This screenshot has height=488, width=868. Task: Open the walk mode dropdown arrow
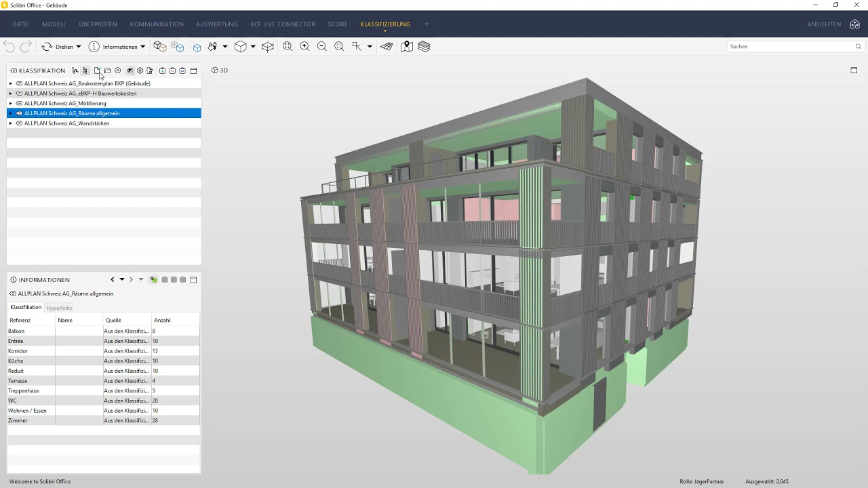[225, 47]
